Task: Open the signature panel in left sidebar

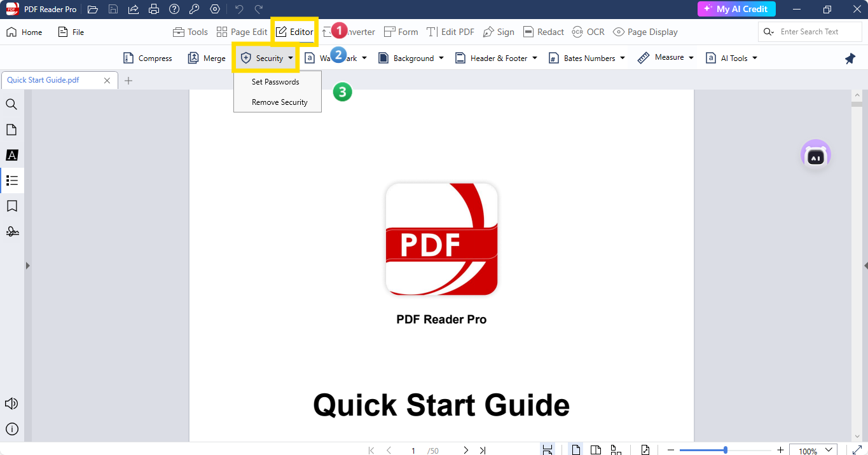Action: pyautogui.click(x=11, y=231)
